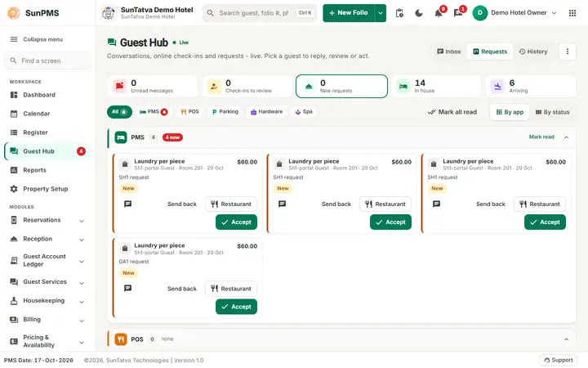Expand Pricing & Availability module
Screen dimensions: 588x368
click(x=47, y=341)
